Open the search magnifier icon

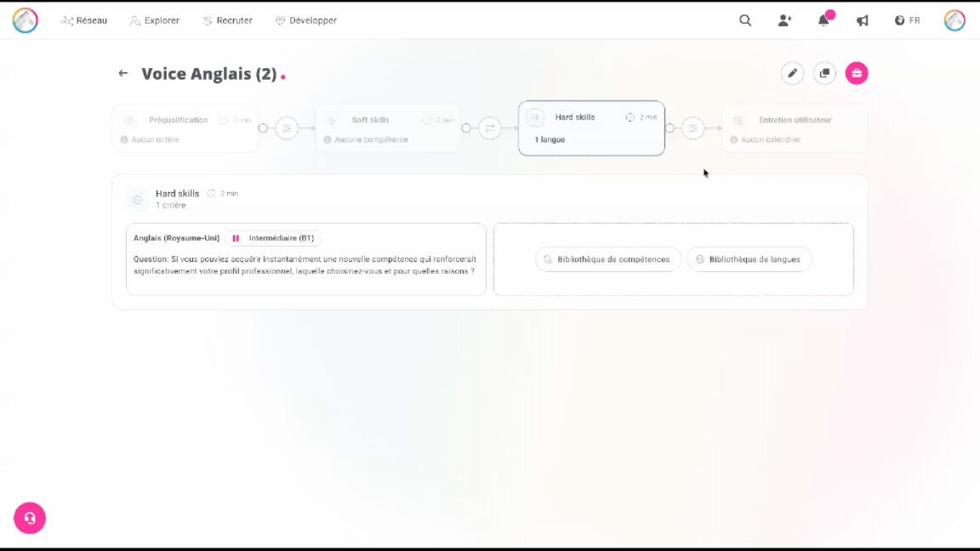(745, 20)
